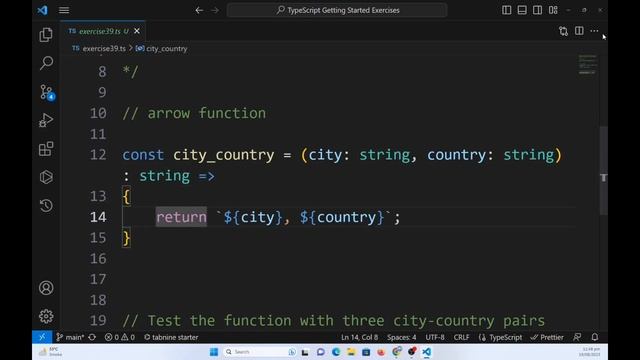This screenshot has width=640, height=360.
Task: Click the vertical scrollbar of the editor
Action: click(604, 171)
